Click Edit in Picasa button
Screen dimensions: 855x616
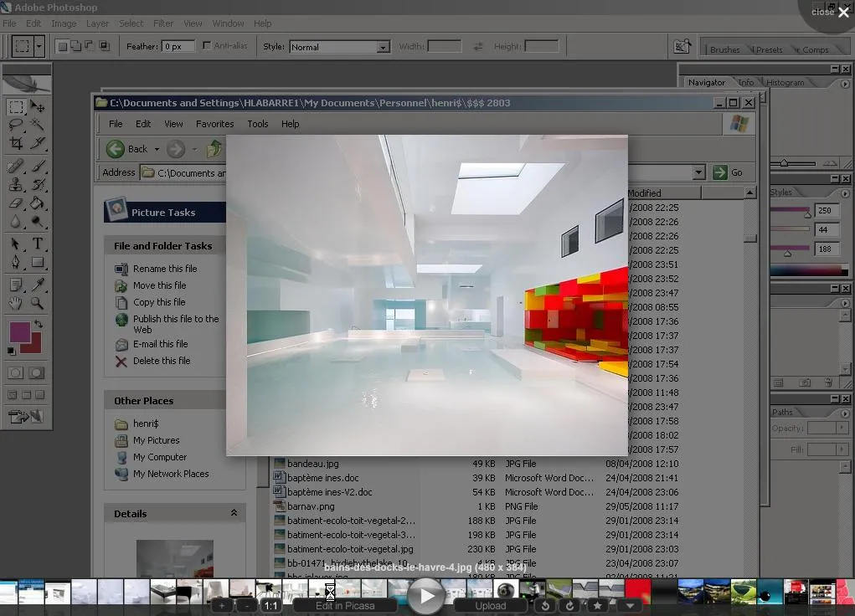(x=345, y=606)
